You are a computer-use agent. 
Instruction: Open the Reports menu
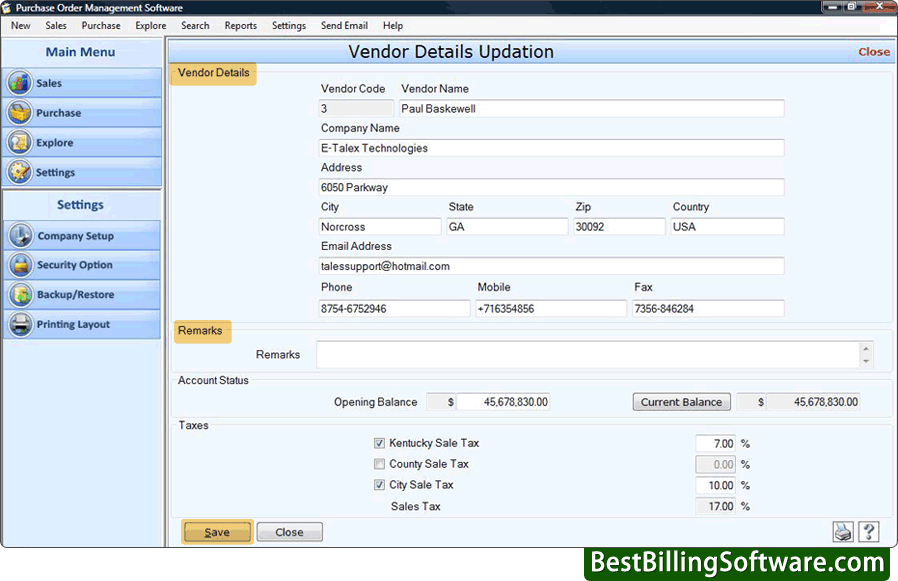point(241,26)
